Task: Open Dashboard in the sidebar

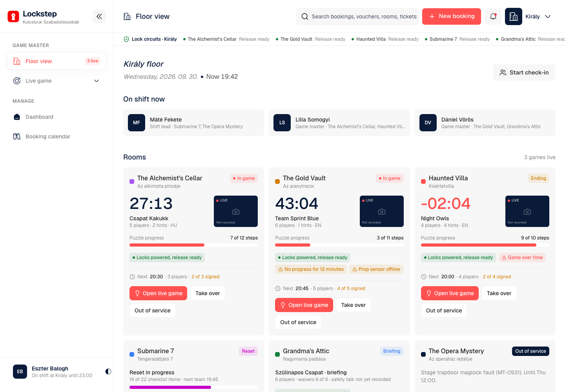Action: [x=56, y=117]
